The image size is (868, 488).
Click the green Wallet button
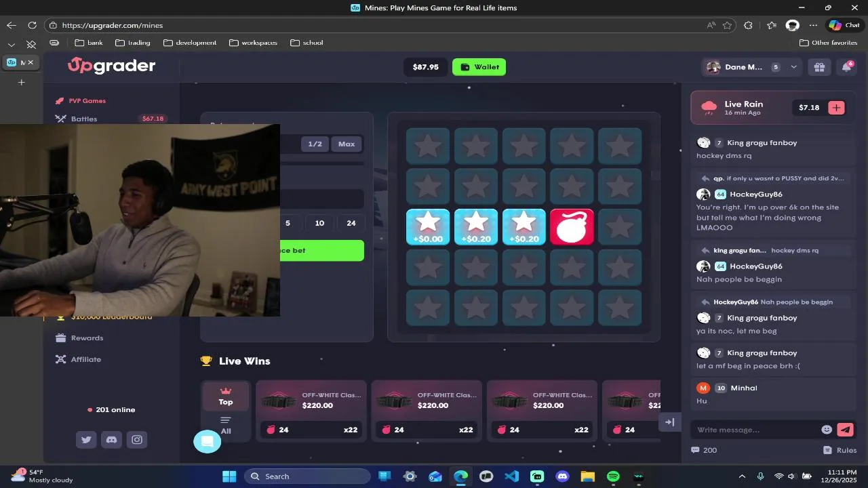click(x=479, y=67)
